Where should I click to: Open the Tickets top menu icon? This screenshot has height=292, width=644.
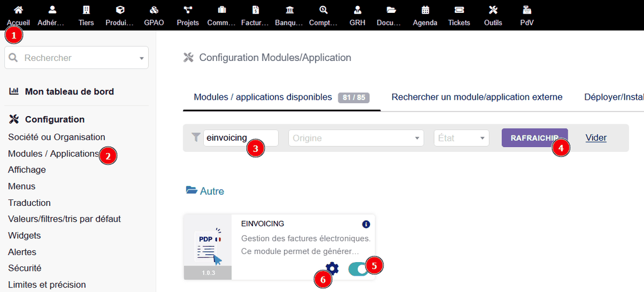pos(459,10)
